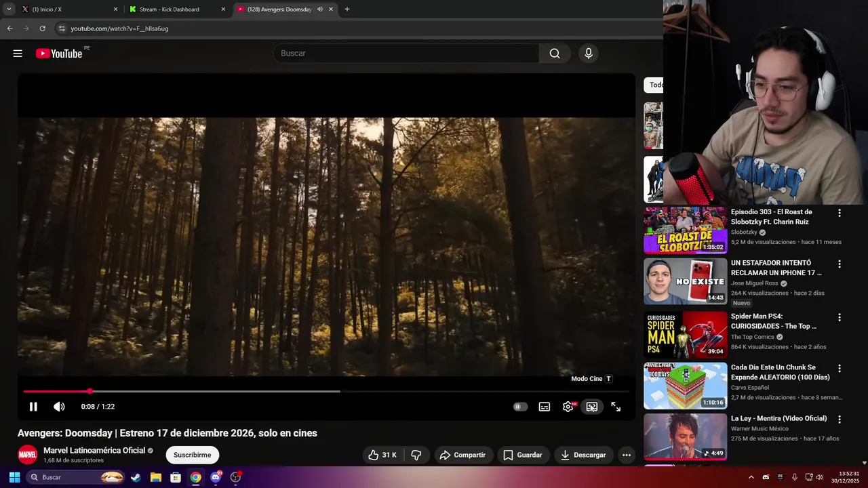Click the magnifier search button on YouTube
Viewport: 868px width, 488px height.
pyautogui.click(x=555, y=54)
